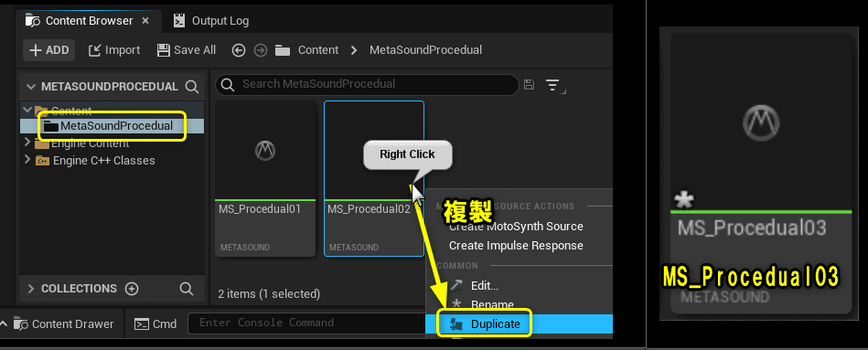Click the save search icon beside search field
Viewport: 868px width, 350px height.
[x=529, y=85]
